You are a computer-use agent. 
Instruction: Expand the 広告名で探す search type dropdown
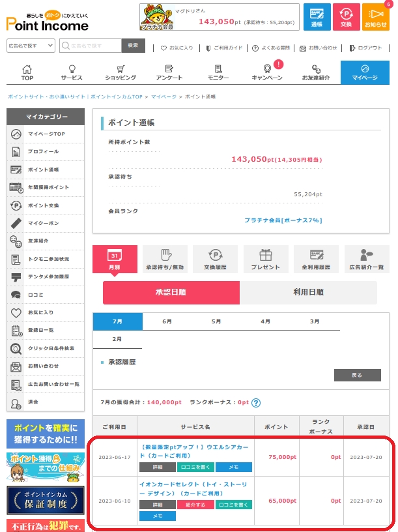31,46
